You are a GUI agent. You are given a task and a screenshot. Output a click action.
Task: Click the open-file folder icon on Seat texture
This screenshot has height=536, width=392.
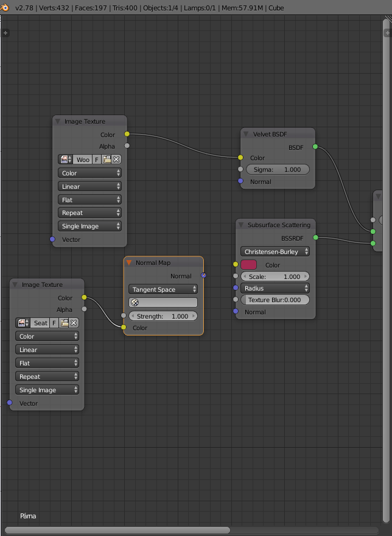[64, 323]
